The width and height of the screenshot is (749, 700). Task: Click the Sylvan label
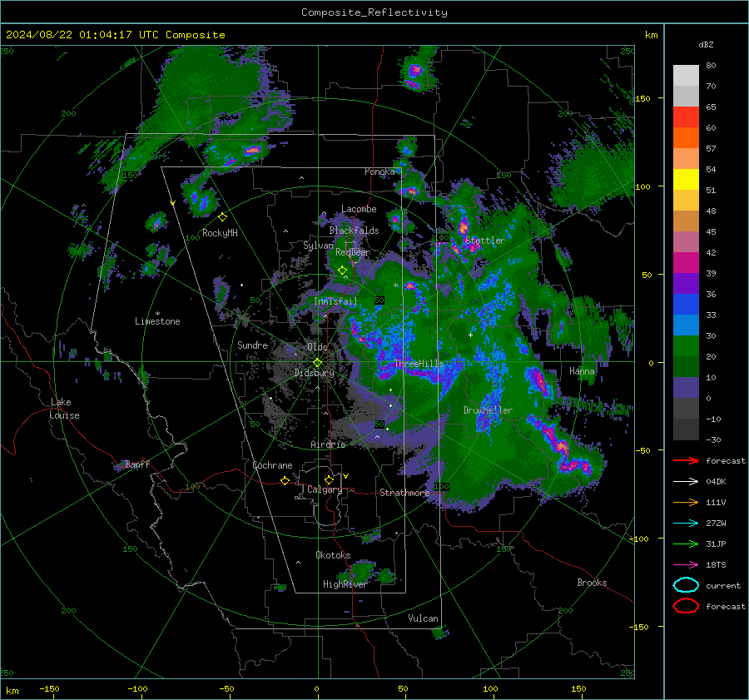pyautogui.click(x=318, y=246)
